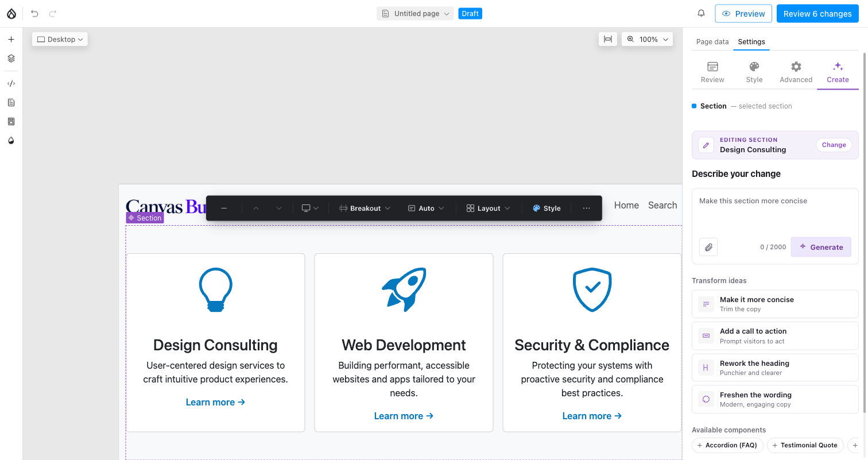
Task: Open the Advanced tab
Action: click(796, 72)
